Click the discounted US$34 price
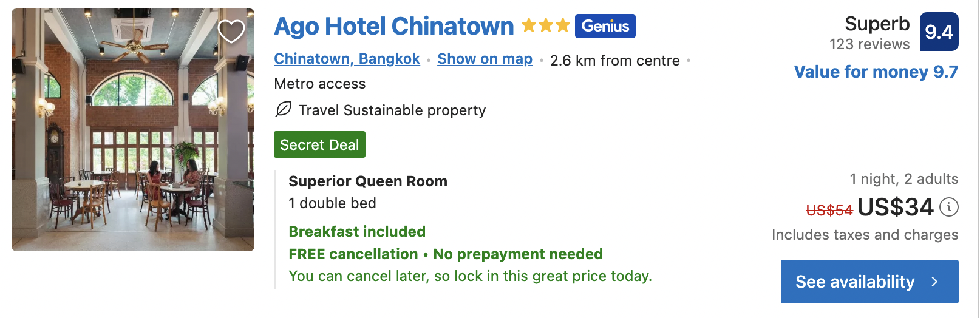Image resolution: width=980 pixels, height=318 pixels. [895, 208]
